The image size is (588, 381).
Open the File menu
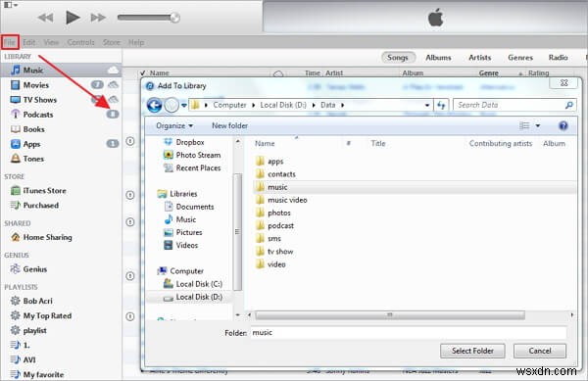[x=10, y=42]
